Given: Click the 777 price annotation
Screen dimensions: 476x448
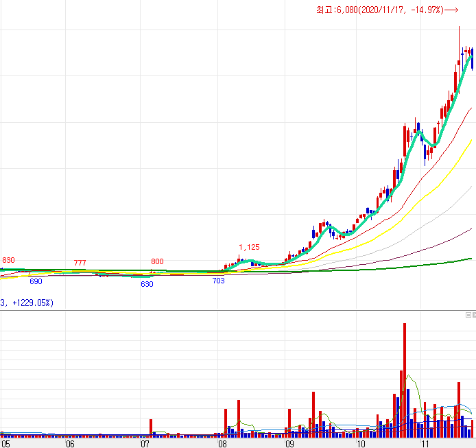Looking at the screenshot, I should point(80,263).
